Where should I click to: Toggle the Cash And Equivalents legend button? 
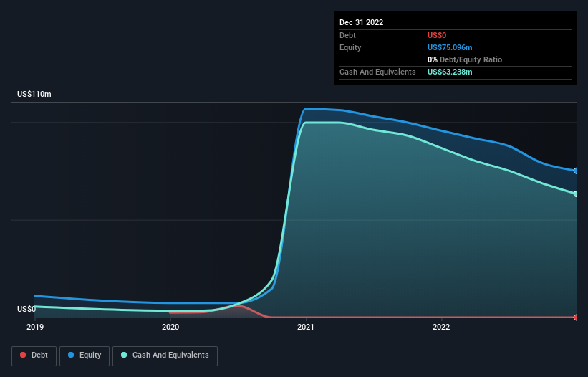coord(165,355)
